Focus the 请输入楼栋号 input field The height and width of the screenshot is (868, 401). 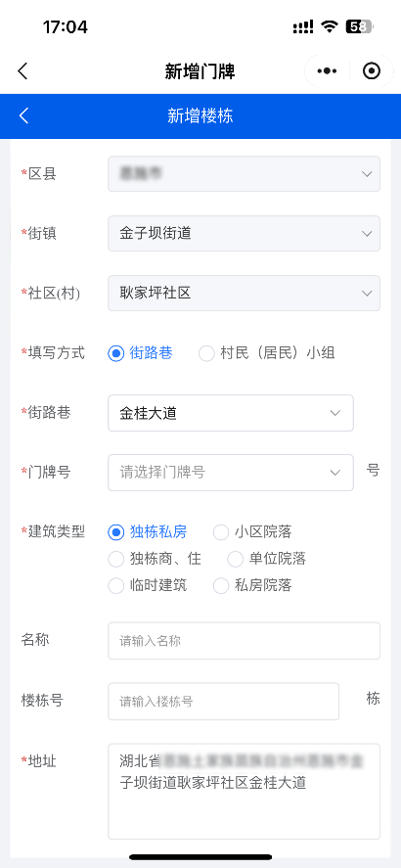pyautogui.click(x=223, y=702)
